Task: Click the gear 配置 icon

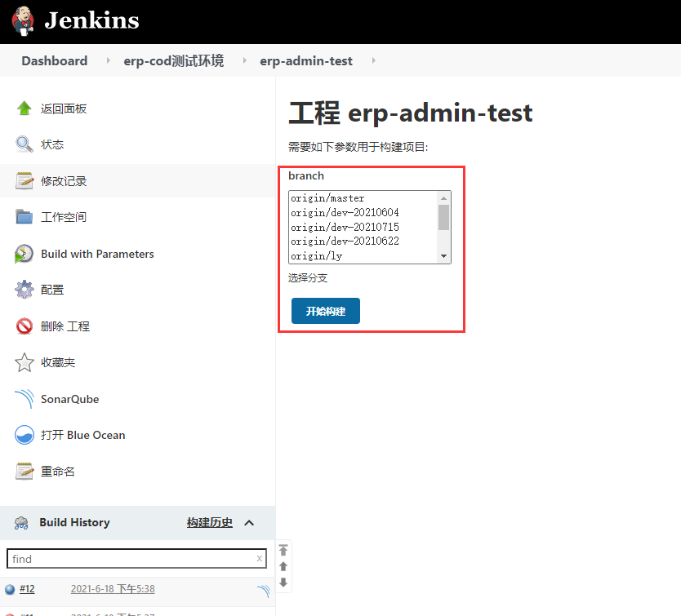Action: (24, 289)
